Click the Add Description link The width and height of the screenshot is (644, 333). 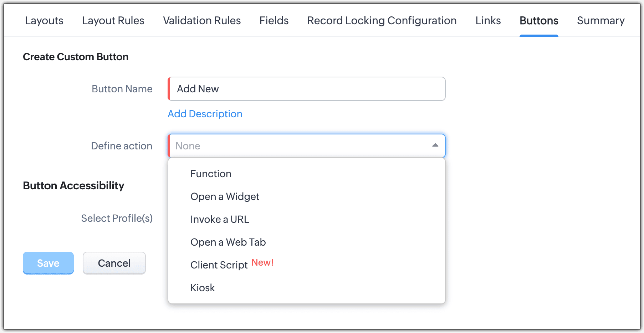205,114
